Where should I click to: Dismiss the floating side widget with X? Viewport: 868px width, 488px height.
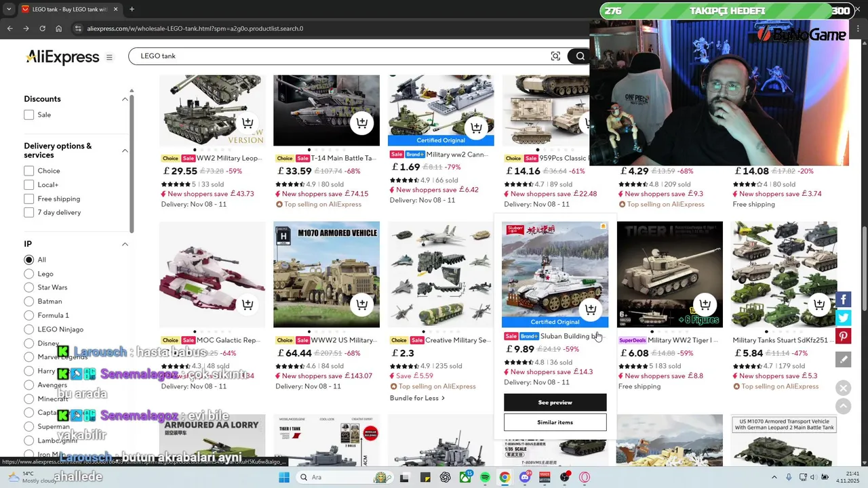pyautogui.click(x=843, y=388)
